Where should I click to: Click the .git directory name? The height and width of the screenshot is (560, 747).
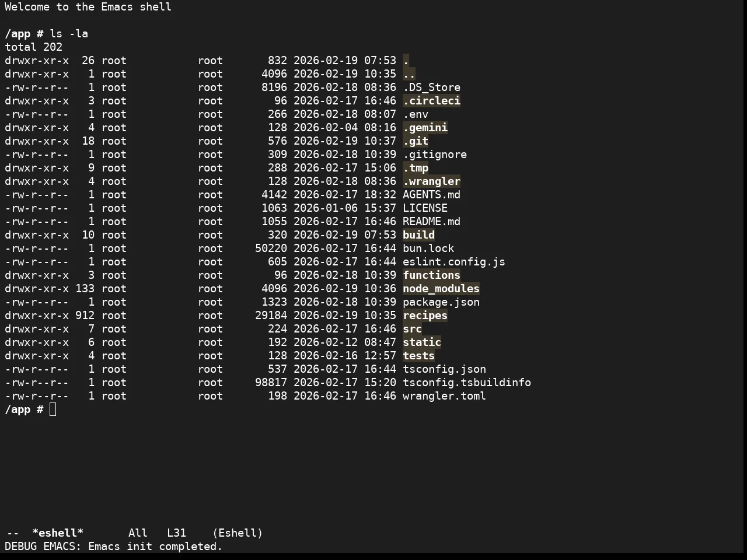[x=416, y=141]
